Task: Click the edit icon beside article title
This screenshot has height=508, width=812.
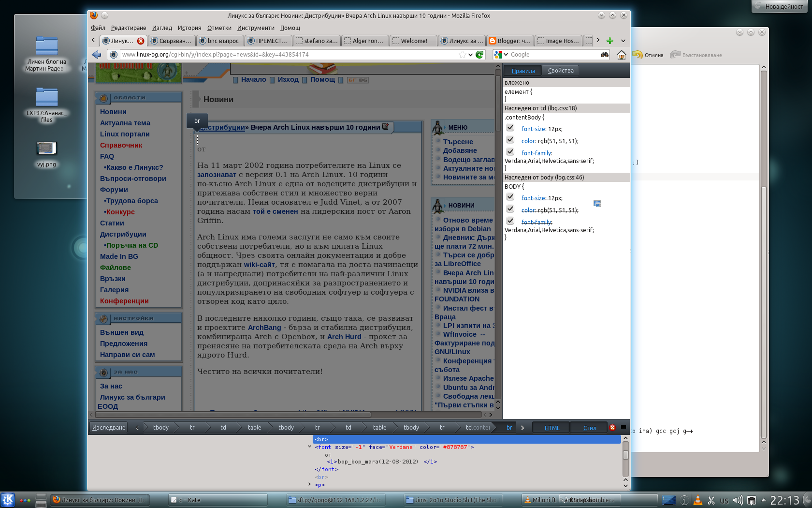Action: [386, 126]
